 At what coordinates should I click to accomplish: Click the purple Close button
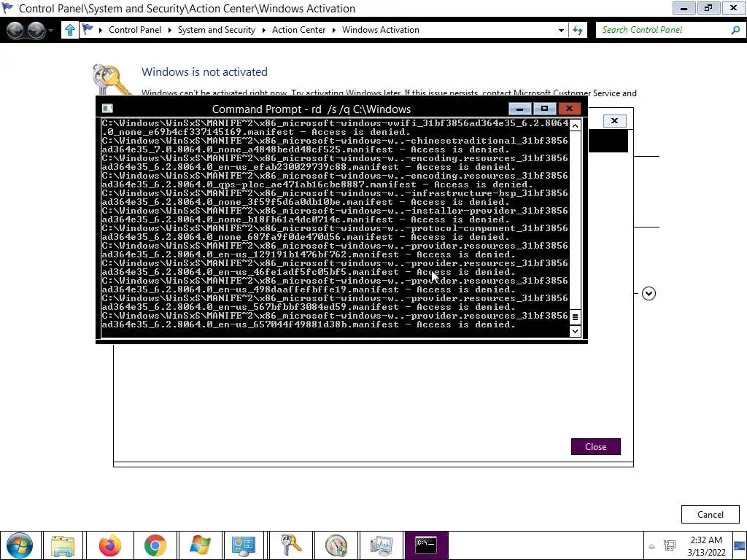click(x=595, y=447)
